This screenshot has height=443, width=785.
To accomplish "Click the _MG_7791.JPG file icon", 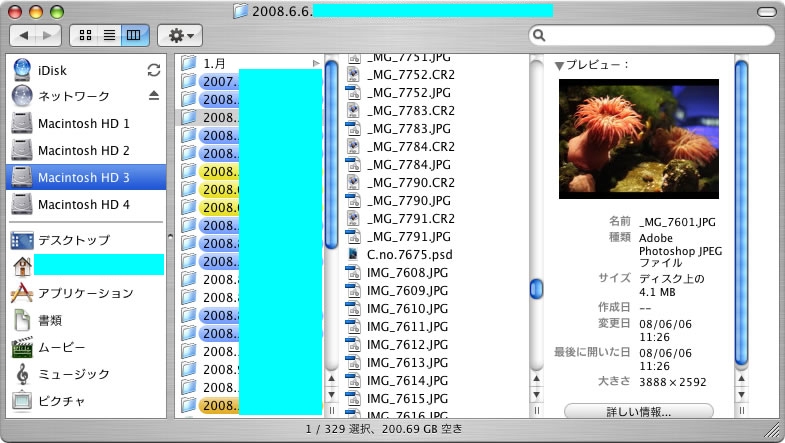I will (x=353, y=237).
